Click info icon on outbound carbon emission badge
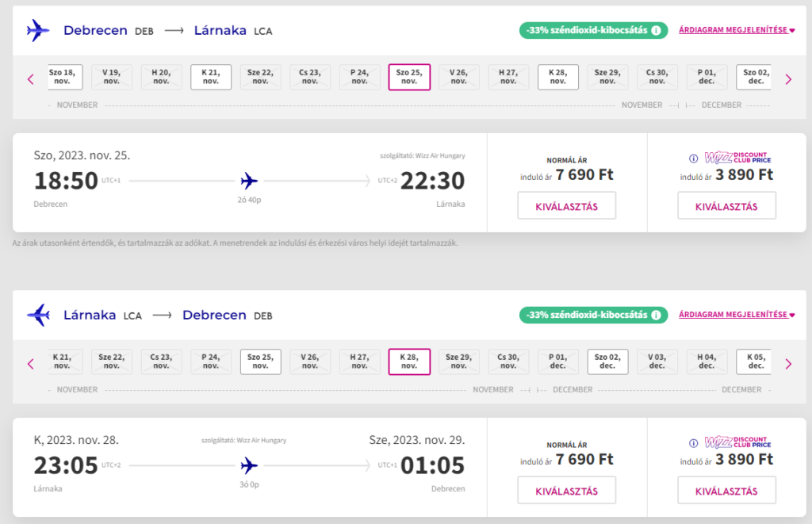 (656, 31)
